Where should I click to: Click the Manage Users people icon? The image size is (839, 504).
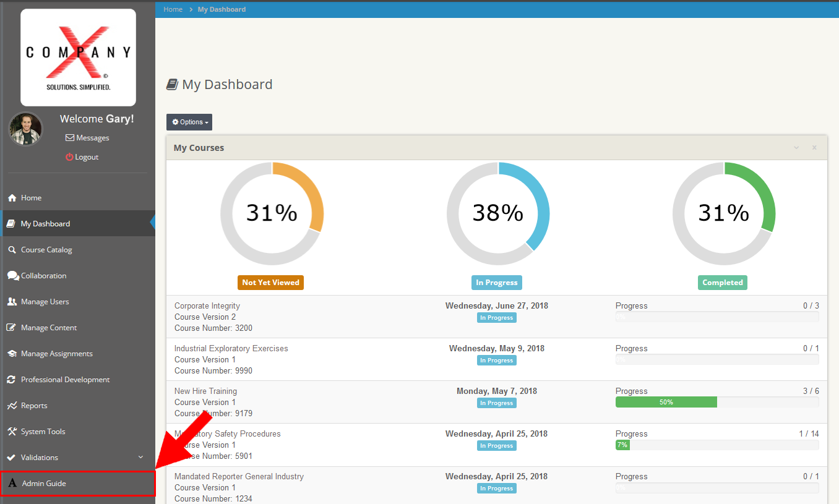click(x=12, y=302)
